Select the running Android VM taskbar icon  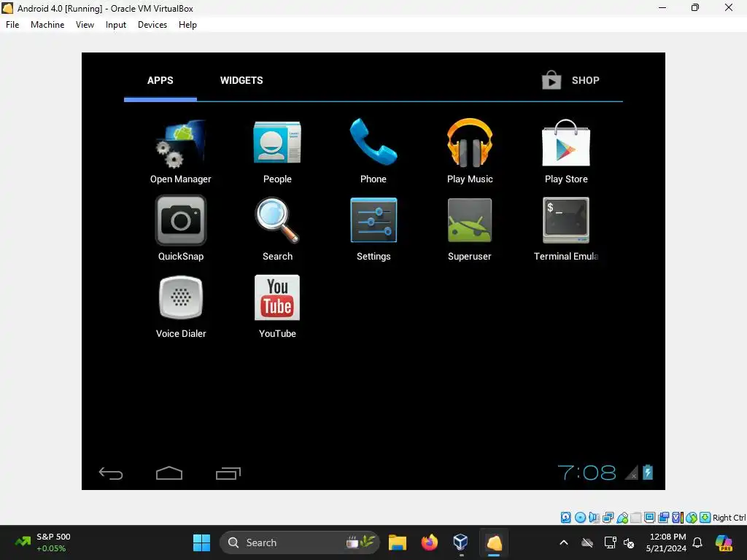pyautogui.click(x=494, y=542)
